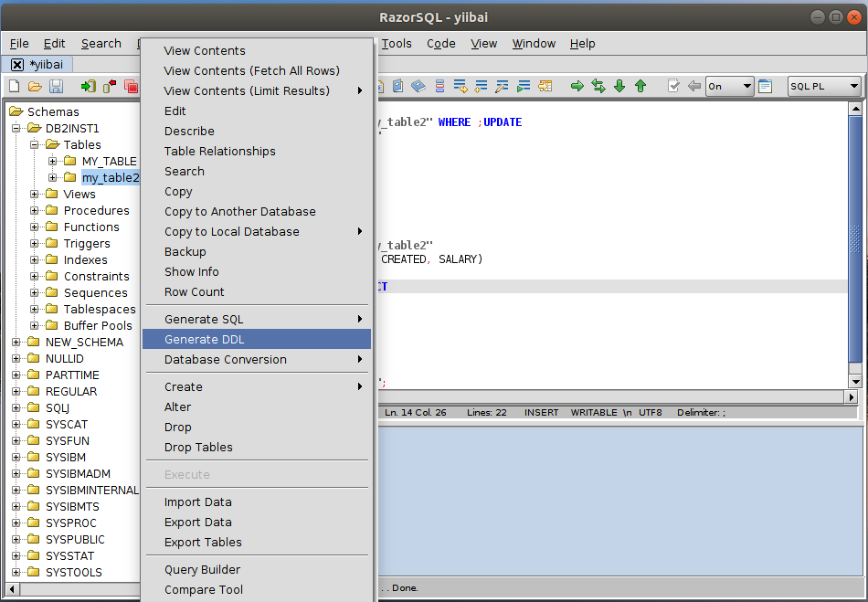Click the green down arrow icon

click(x=619, y=86)
